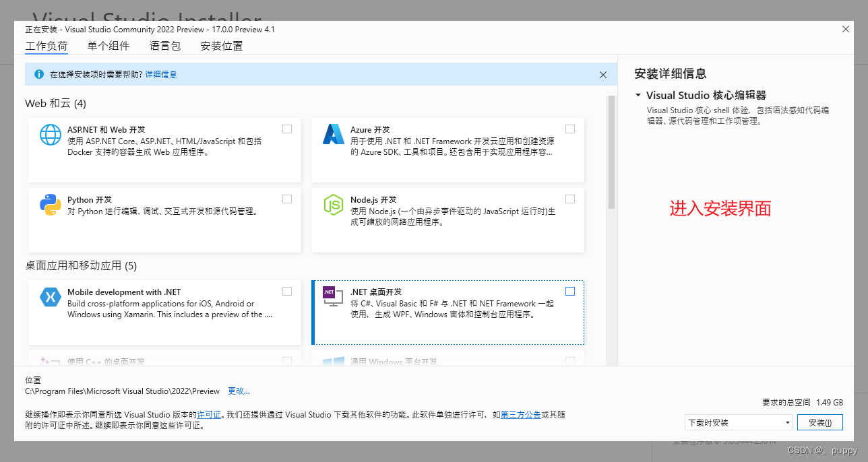Expand the install mode combo box arrow
This screenshot has height=462, width=868.
click(786, 422)
